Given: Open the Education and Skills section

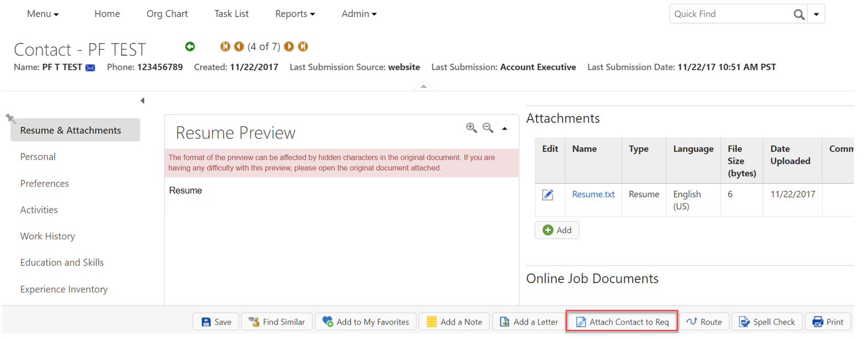Looking at the screenshot, I should pos(62,263).
